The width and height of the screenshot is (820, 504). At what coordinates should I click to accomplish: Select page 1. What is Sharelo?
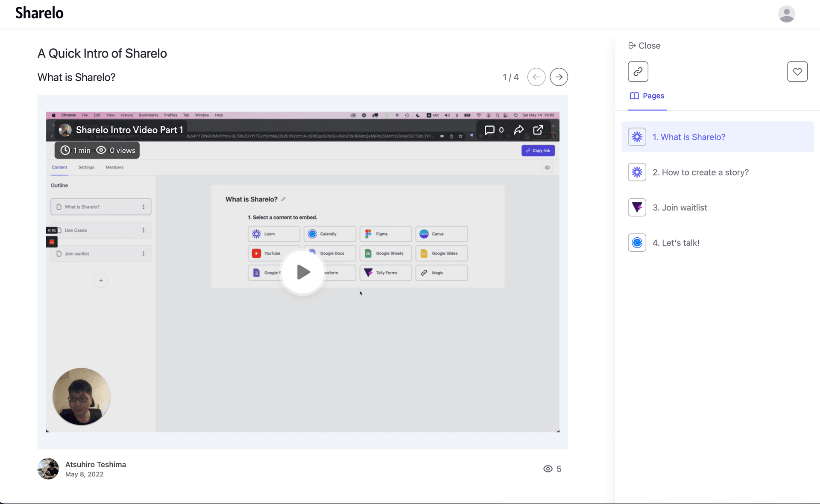[x=717, y=137]
